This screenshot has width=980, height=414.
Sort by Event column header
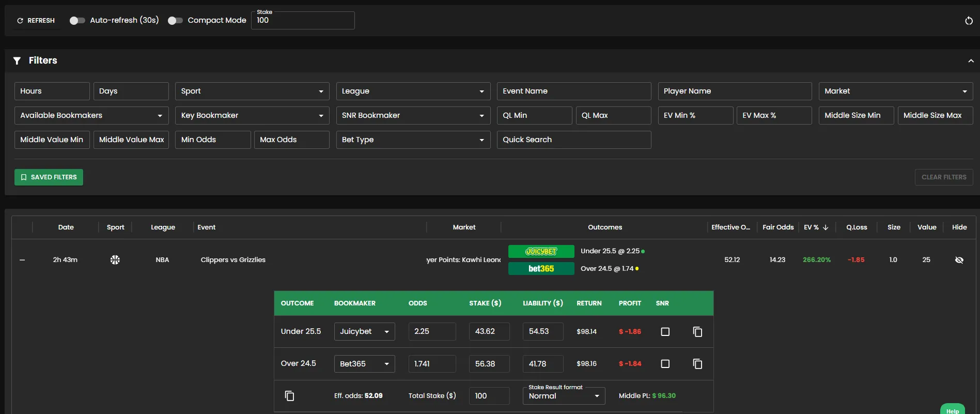[x=206, y=227]
